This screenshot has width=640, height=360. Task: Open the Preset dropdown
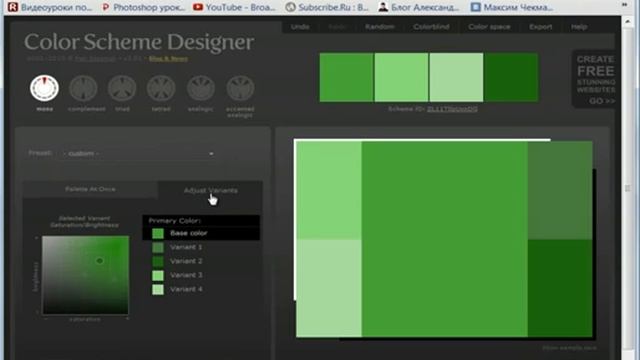coord(138,153)
